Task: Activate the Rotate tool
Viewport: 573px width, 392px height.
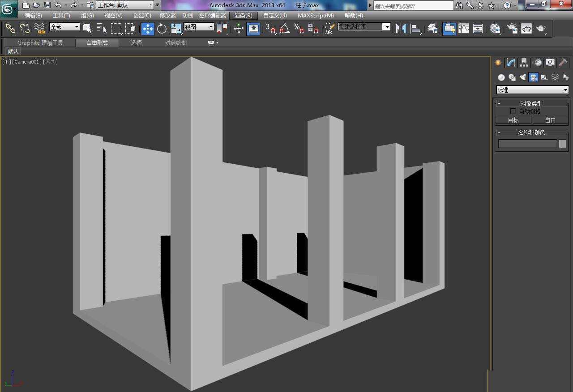Action: pos(162,29)
